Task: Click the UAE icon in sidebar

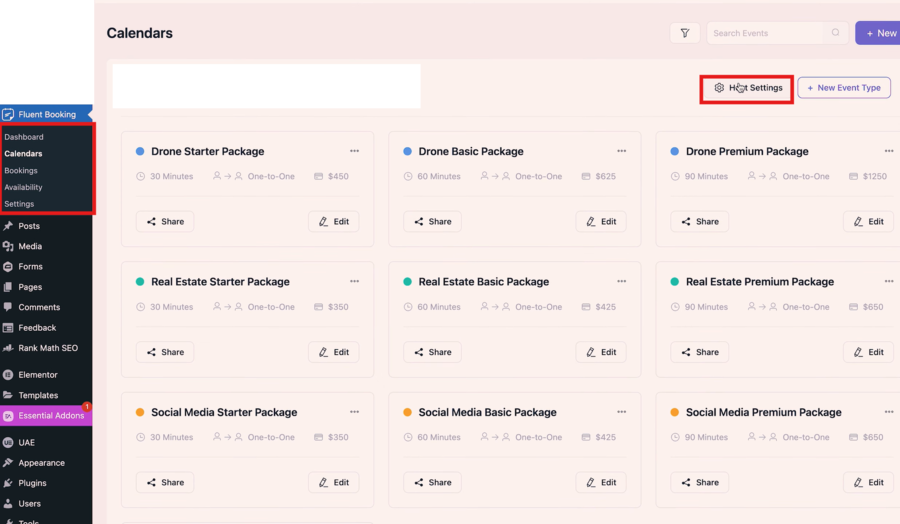Action: coord(8,443)
